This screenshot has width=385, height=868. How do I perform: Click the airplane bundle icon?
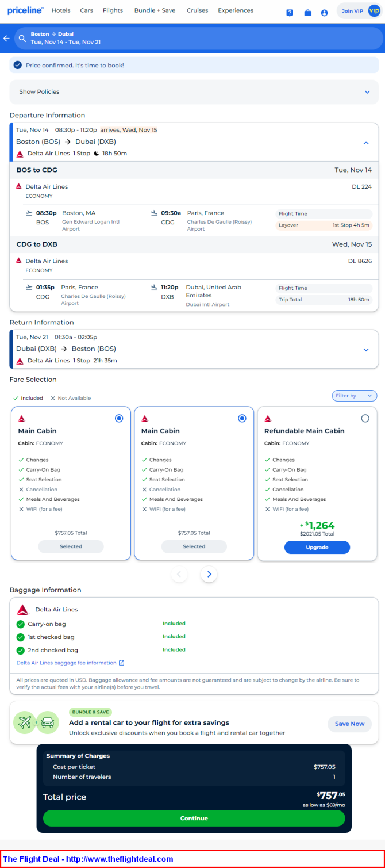pos(25,722)
